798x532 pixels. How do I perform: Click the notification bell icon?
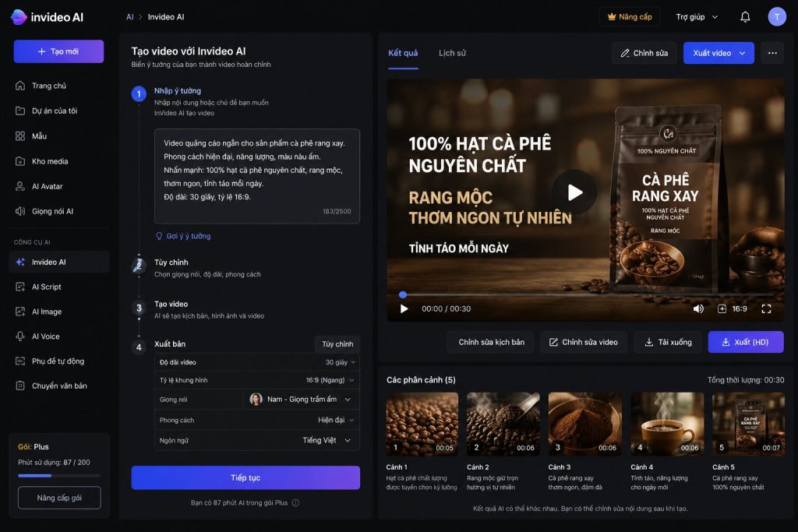(744, 17)
